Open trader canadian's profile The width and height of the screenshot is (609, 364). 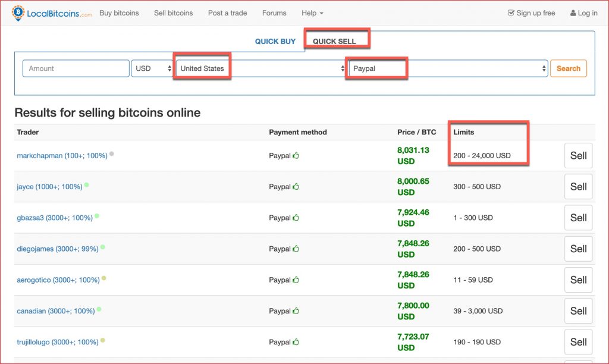coord(56,311)
